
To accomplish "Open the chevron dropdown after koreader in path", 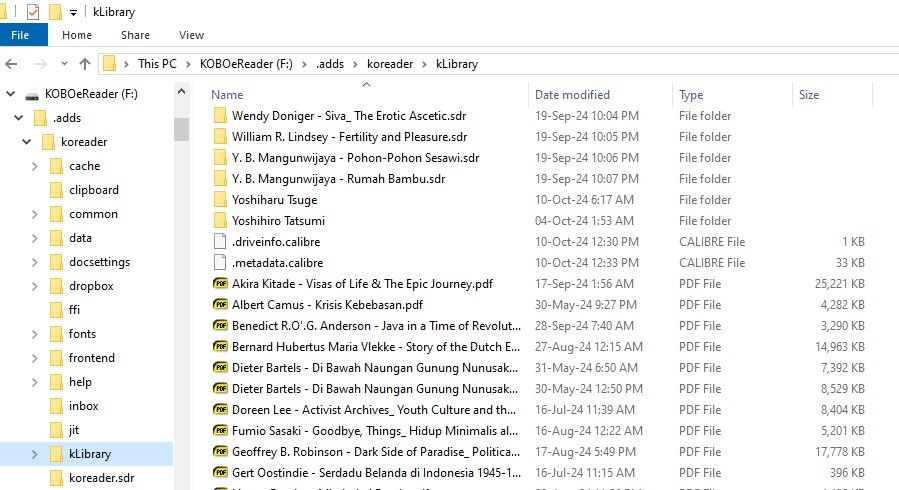I will coord(424,64).
